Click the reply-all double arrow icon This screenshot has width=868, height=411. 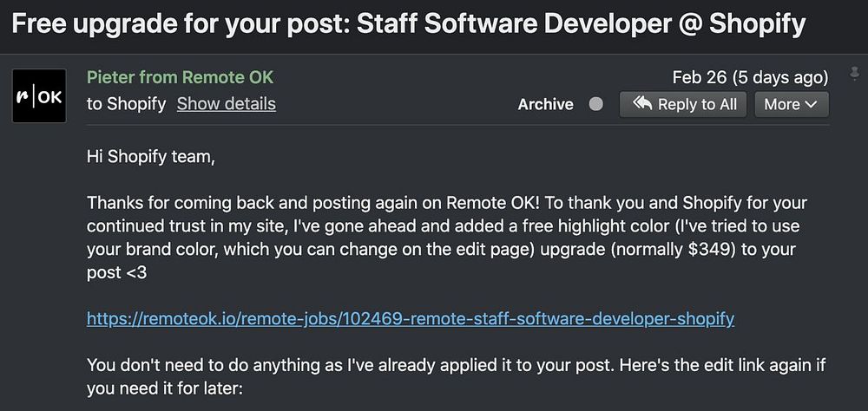coord(642,104)
